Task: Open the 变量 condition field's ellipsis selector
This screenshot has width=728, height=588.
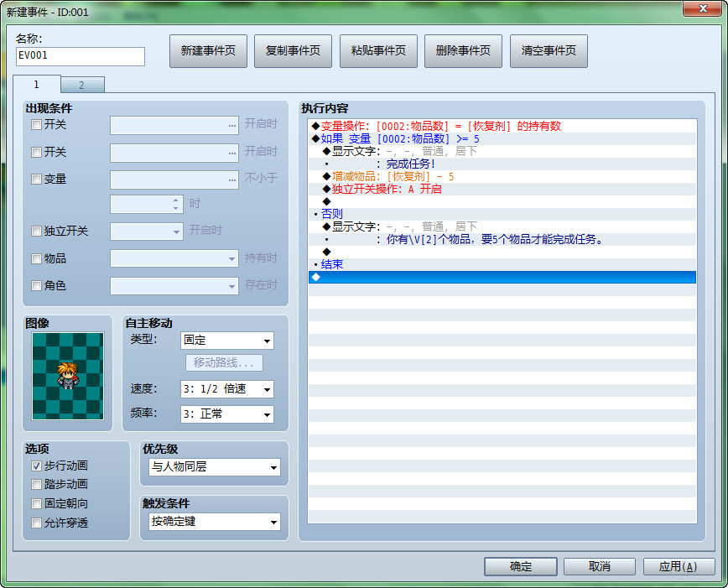Action: click(232, 180)
